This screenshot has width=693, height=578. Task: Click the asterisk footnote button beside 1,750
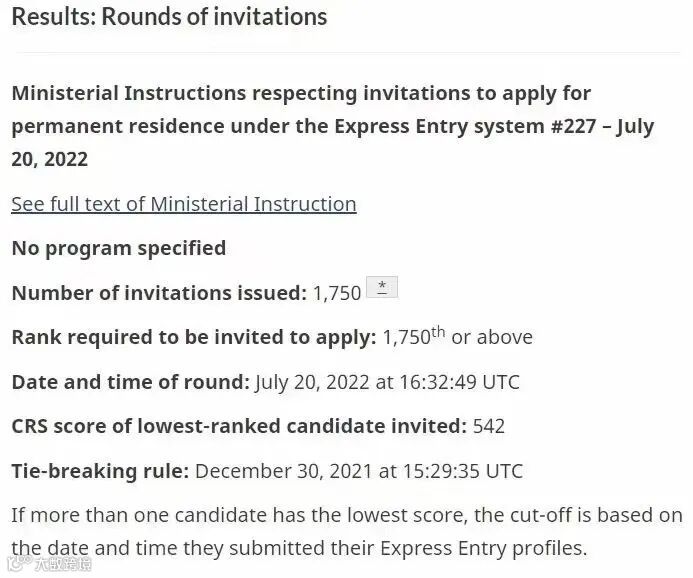coord(382,287)
